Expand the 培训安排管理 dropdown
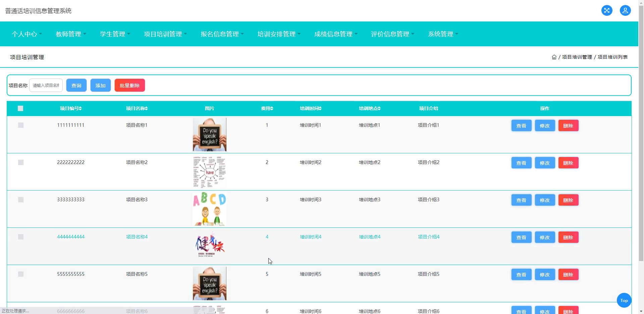Image resolution: width=644 pixels, height=314 pixels. (x=279, y=34)
